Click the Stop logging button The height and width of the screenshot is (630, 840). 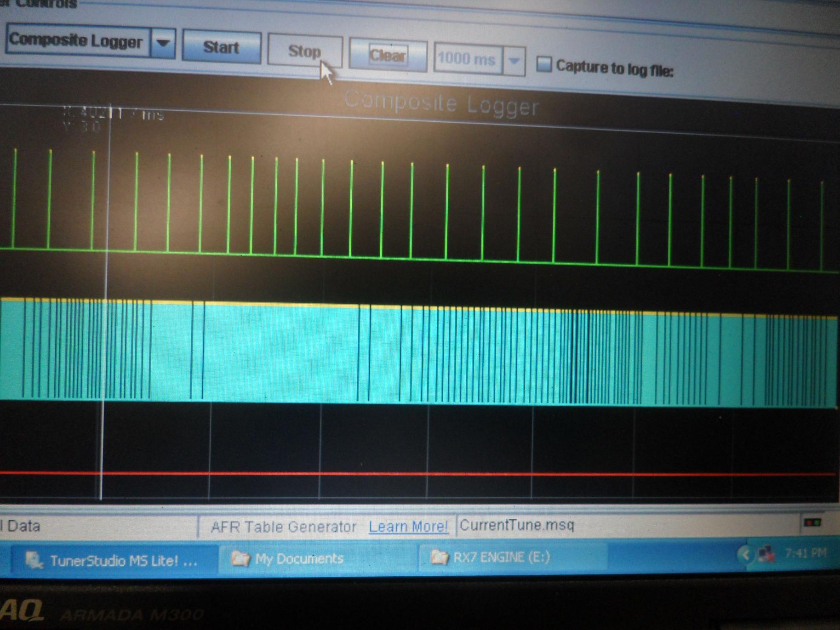tap(305, 51)
